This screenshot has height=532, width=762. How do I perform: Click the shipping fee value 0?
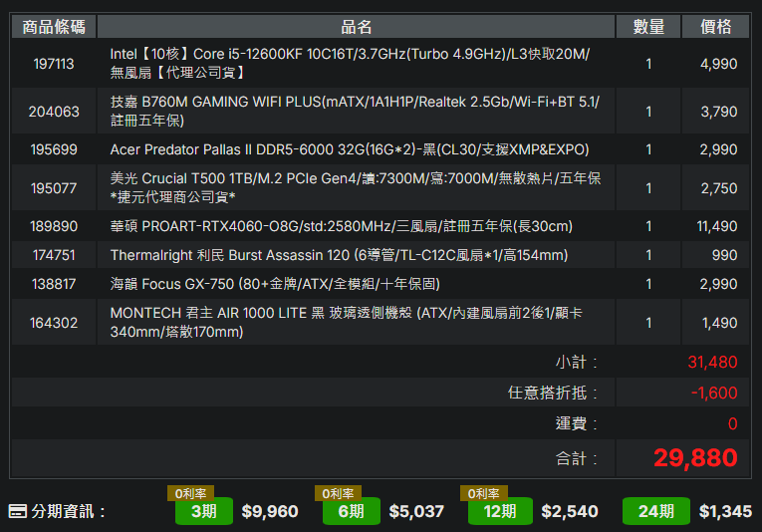tap(733, 423)
